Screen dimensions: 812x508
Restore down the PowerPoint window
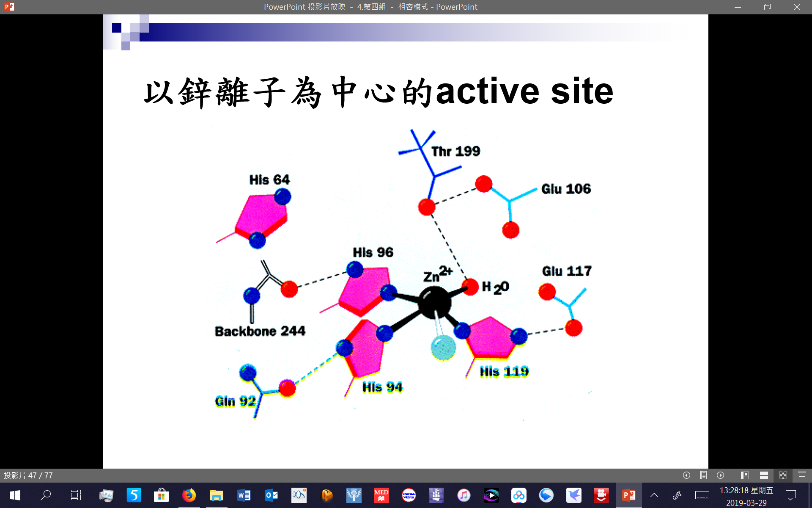click(x=767, y=7)
